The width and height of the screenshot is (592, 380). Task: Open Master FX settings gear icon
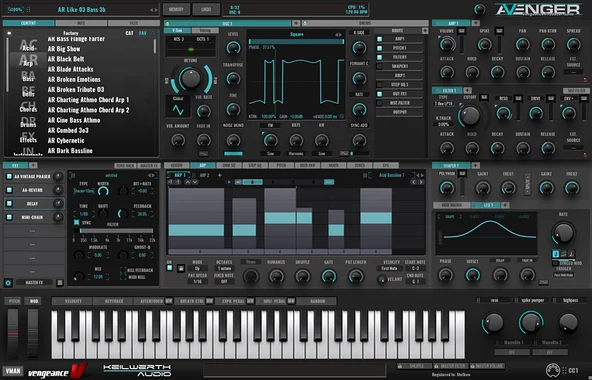pyautogui.click(x=8, y=283)
